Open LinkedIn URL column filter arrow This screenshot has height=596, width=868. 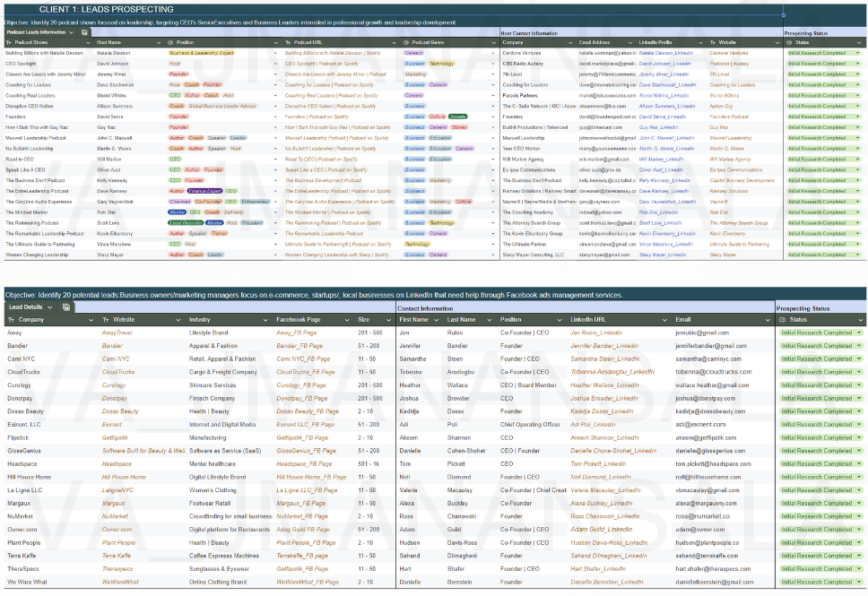click(664, 320)
